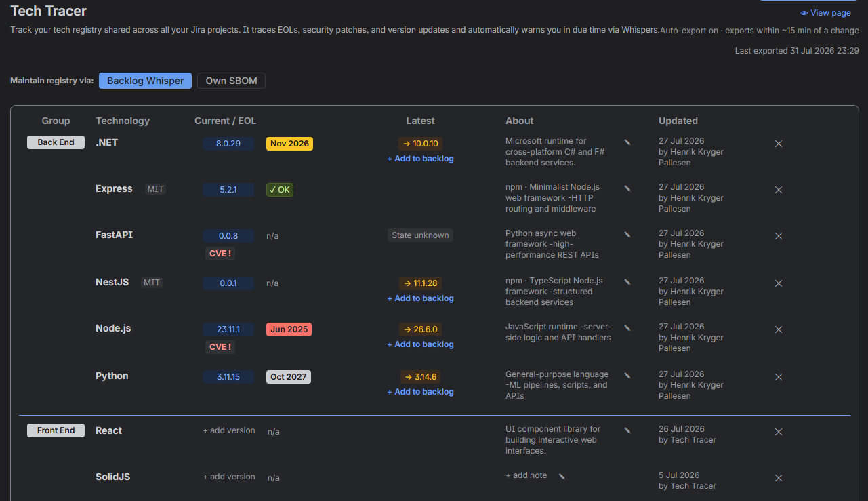868x501 pixels.
Task: Open the View page link
Action: click(x=825, y=13)
